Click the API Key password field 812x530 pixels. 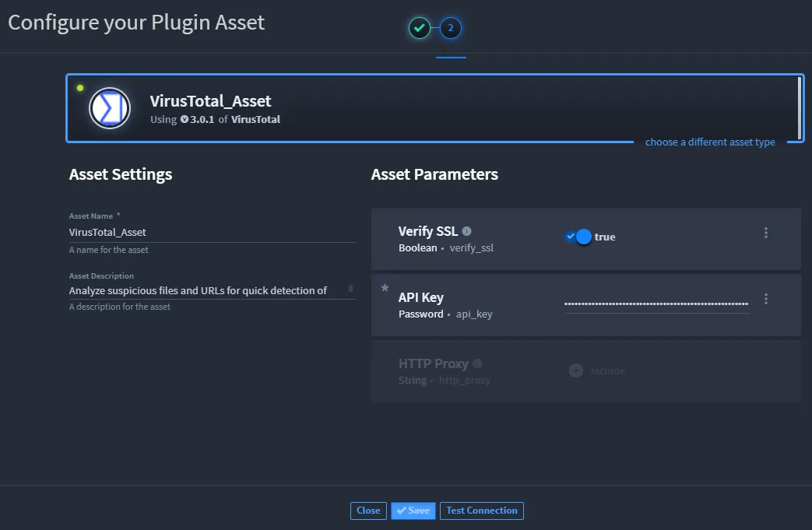coord(656,304)
